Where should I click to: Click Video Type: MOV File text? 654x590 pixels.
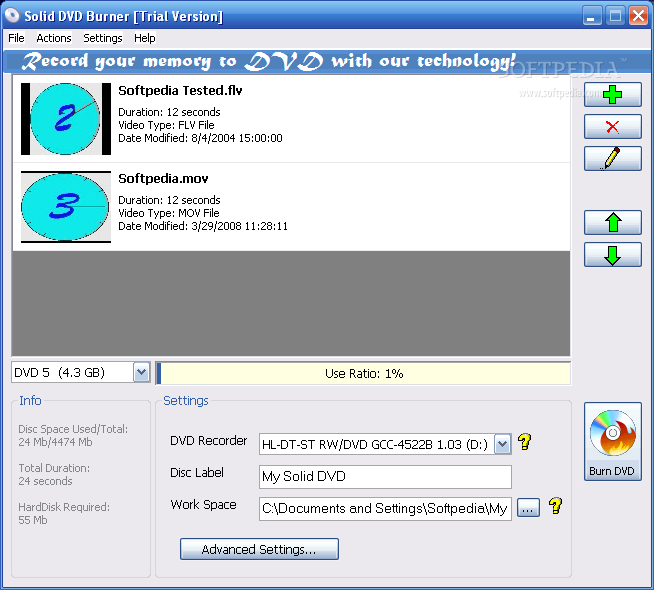(169, 213)
